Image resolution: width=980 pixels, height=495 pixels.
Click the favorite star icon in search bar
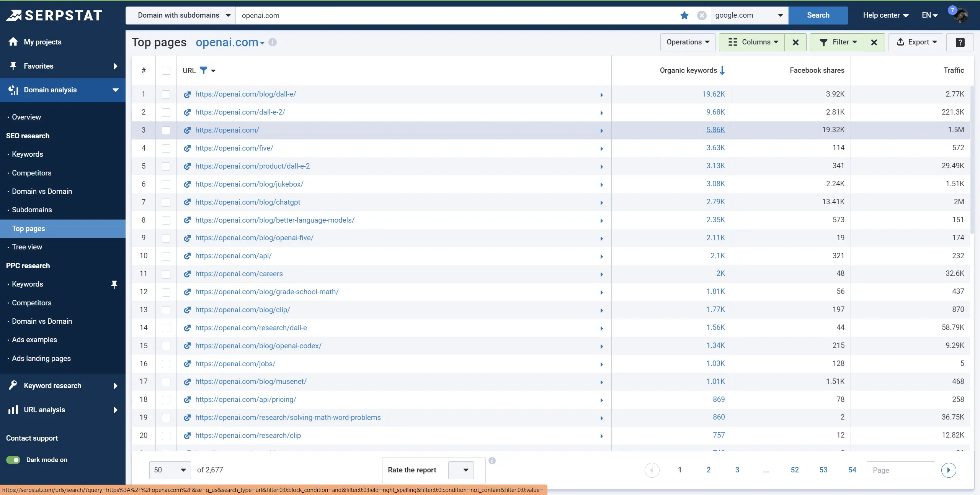tap(684, 15)
